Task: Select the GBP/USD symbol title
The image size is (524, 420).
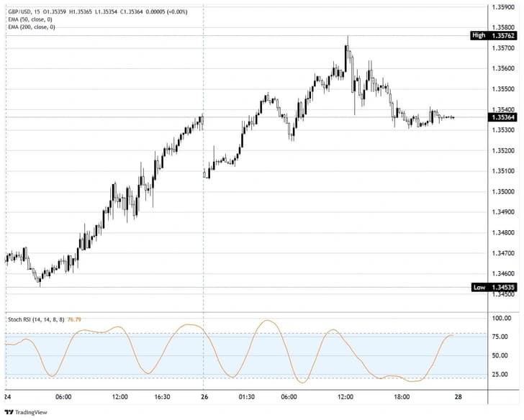Action: [x=19, y=12]
